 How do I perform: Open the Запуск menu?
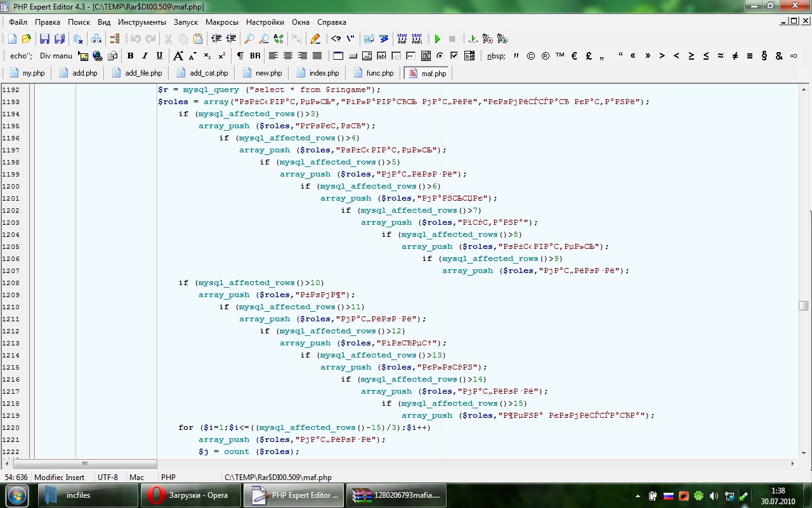(186, 22)
